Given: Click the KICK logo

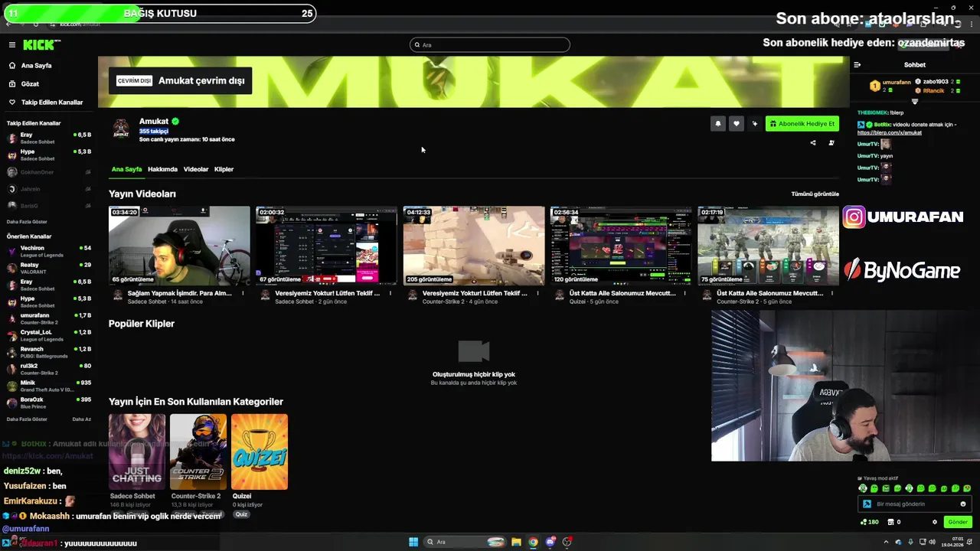Looking at the screenshot, I should [x=41, y=45].
